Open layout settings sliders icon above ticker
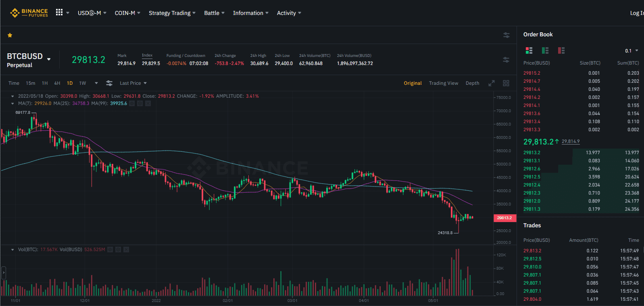This screenshot has width=644, height=306. (x=506, y=35)
